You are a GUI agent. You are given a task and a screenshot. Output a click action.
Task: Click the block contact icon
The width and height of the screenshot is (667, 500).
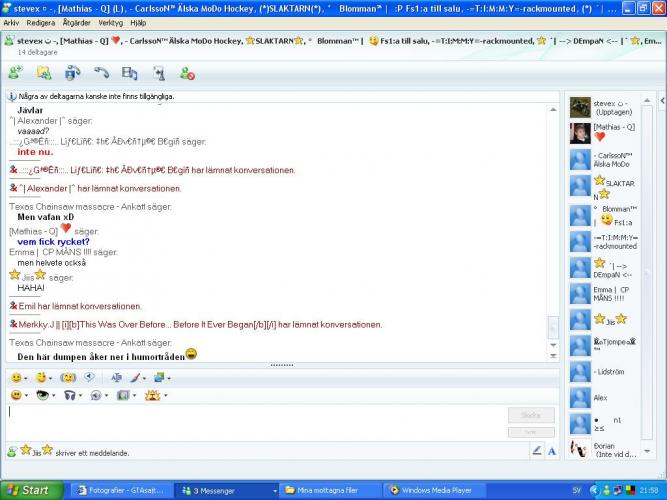187,73
